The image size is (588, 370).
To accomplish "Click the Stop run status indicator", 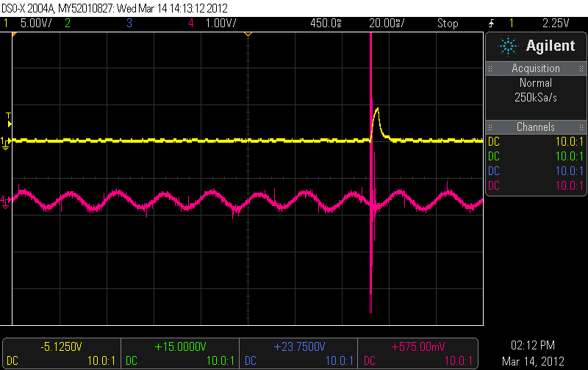I will (x=448, y=24).
